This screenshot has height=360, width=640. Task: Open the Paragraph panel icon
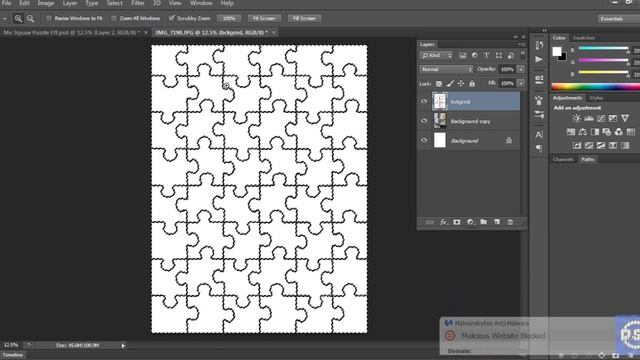coord(539,148)
